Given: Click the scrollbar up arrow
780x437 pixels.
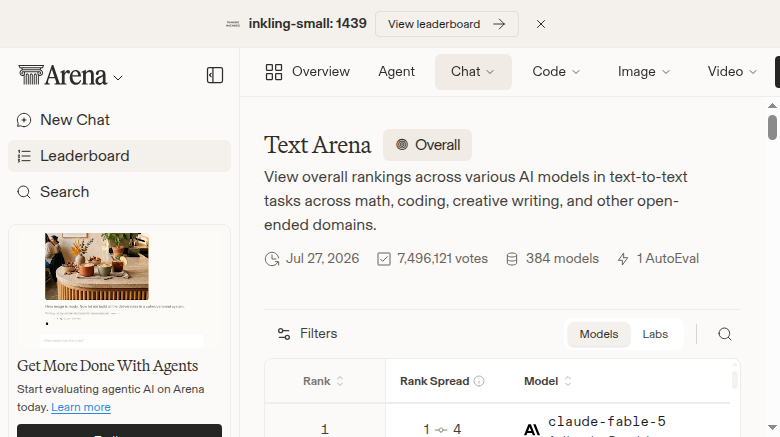Looking at the screenshot, I should pos(772,106).
